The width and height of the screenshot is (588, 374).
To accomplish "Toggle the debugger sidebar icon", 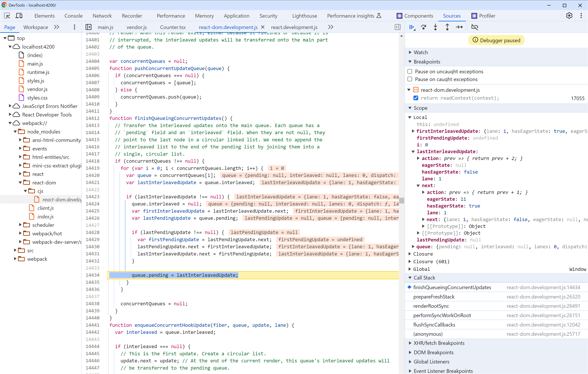I will coord(398,27).
